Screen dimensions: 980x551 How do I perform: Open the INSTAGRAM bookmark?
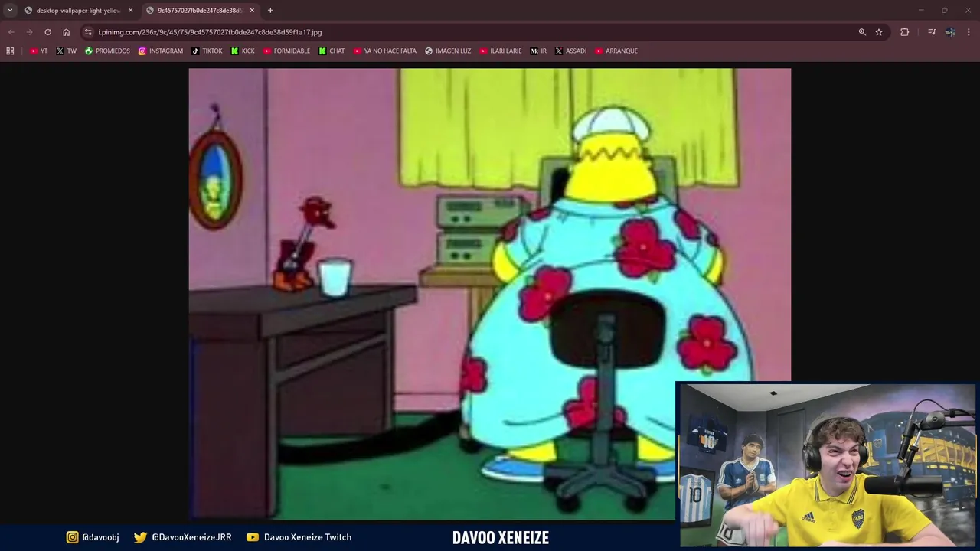(161, 51)
